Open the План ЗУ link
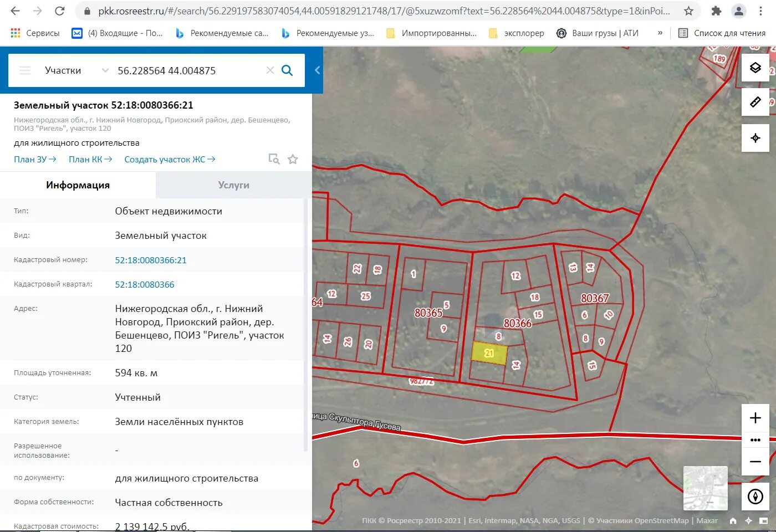This screenshot has height=532, width=776. pyautogui.click(x=35, y=160)
